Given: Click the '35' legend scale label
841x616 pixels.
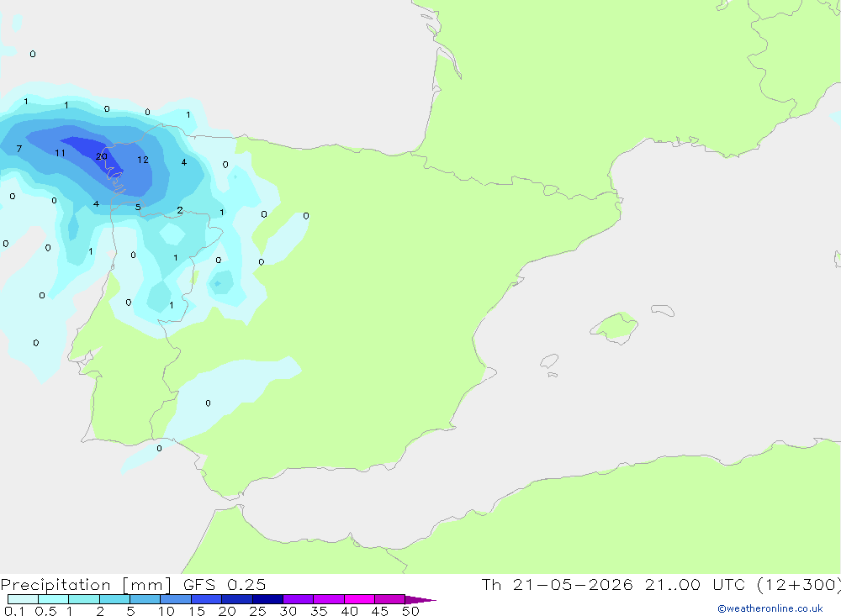Looking at the screenshot, I should tap(319, 611).
